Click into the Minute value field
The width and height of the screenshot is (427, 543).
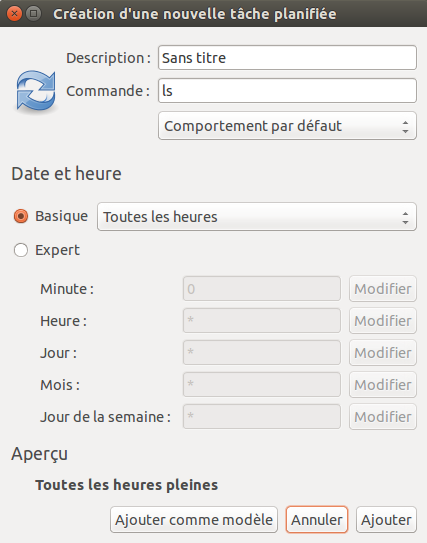click(x=262, y=288)
